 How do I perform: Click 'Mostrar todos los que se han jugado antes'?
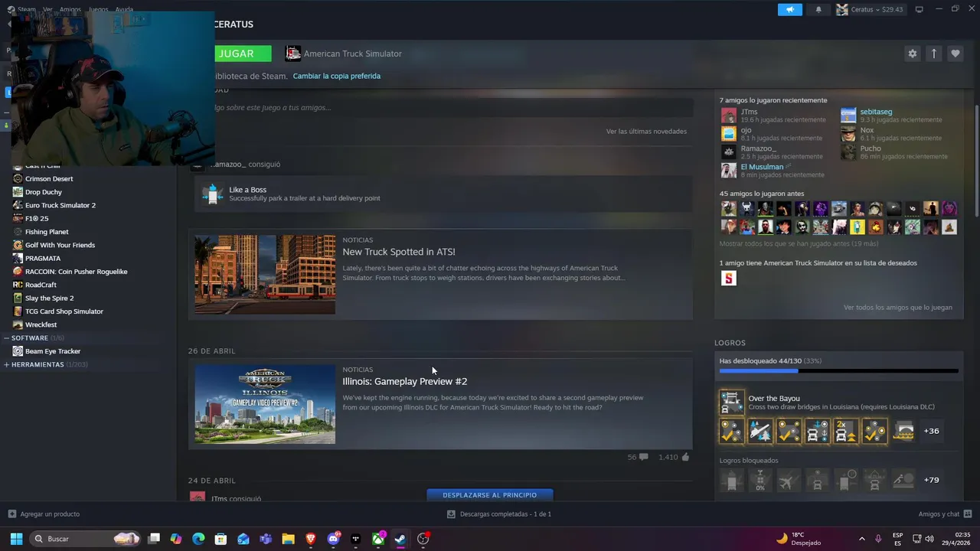[x=799, y=243]
